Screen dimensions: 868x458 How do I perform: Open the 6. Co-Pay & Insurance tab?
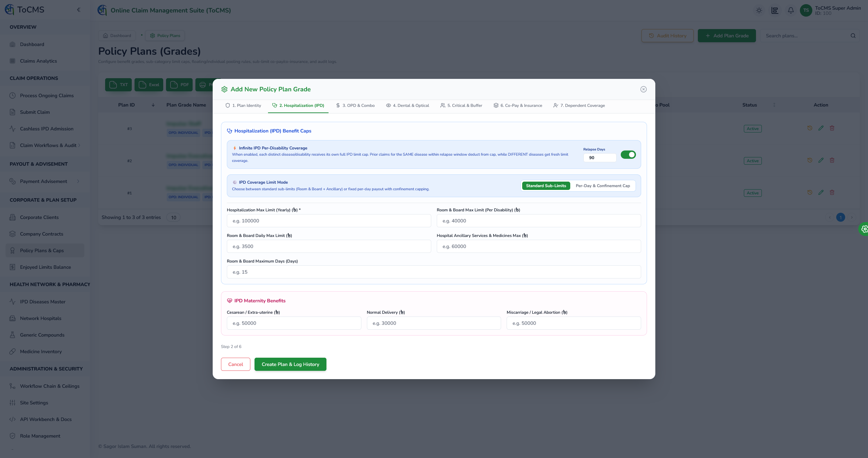[518, 106]
